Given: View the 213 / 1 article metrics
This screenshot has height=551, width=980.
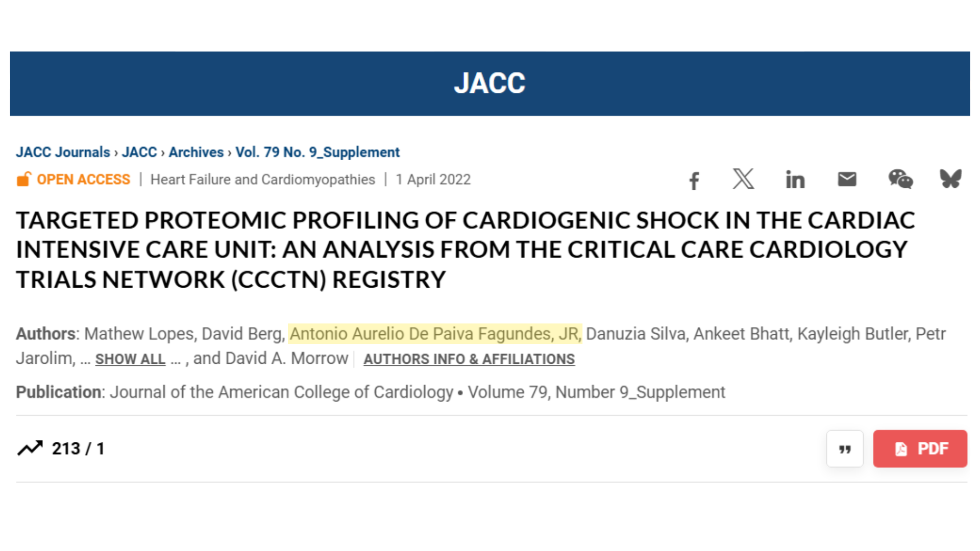Looking at the screenshot, I should (x=78, y=448).
